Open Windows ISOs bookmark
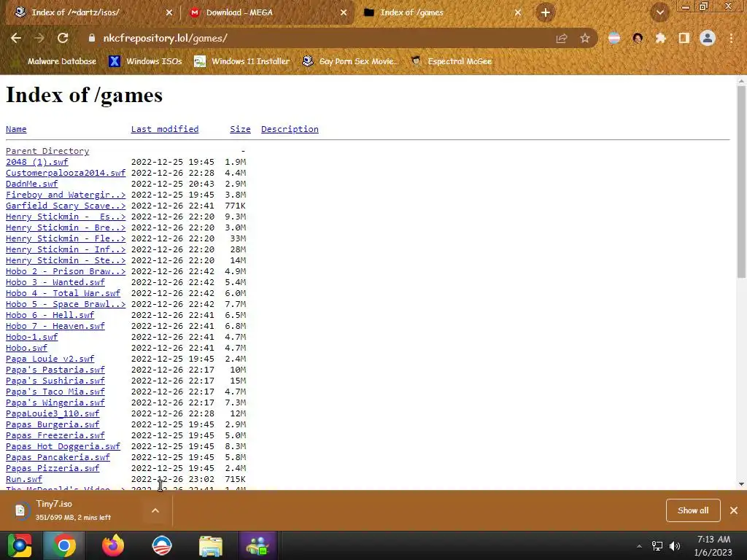Screen dimensions: 747x560 (145, 61)
